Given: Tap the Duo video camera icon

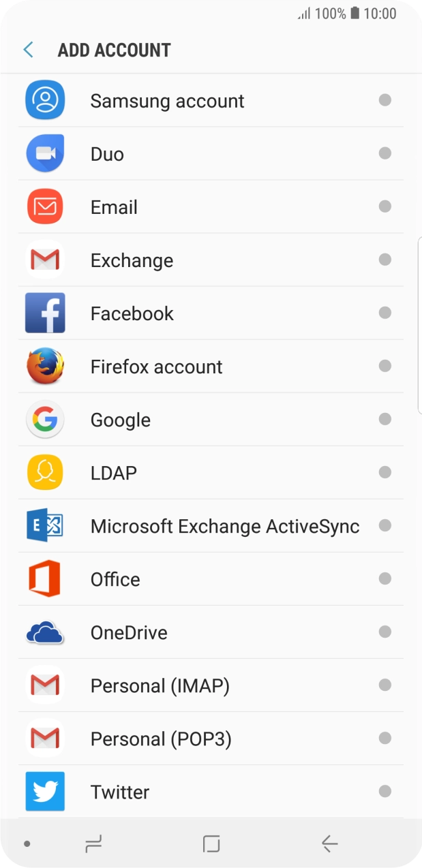Looking at the screenshot, I should [45, 153].
